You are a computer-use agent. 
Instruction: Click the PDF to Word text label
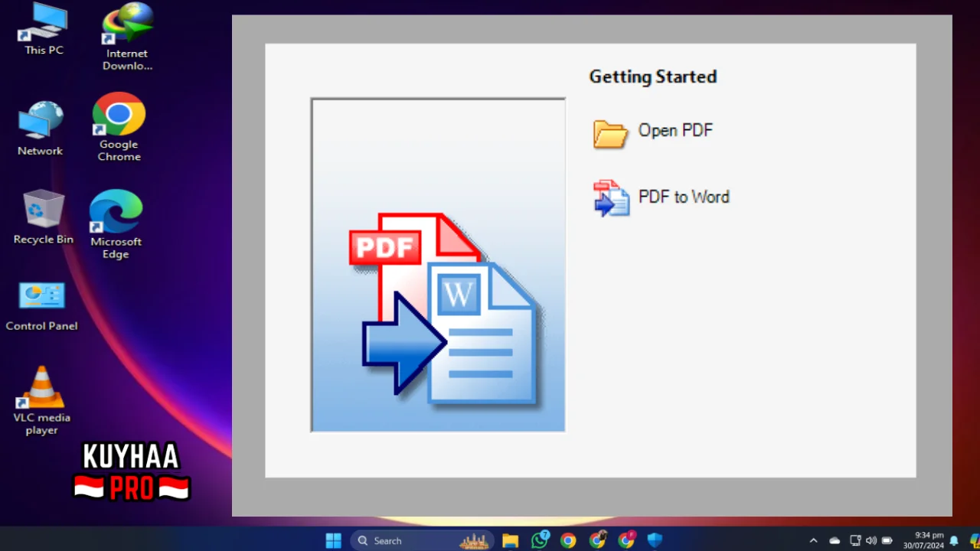[684, 197]
